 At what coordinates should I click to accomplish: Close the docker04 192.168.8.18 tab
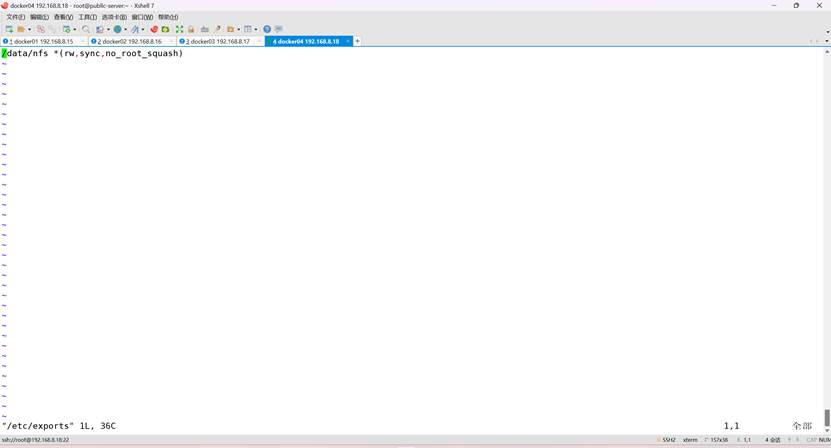point(348,41)
